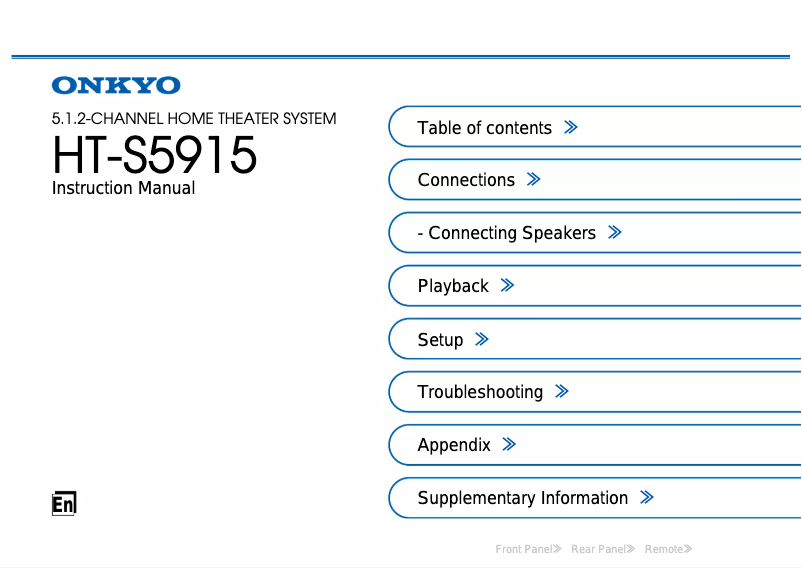Follow the Remote footer link

point(667,549)
